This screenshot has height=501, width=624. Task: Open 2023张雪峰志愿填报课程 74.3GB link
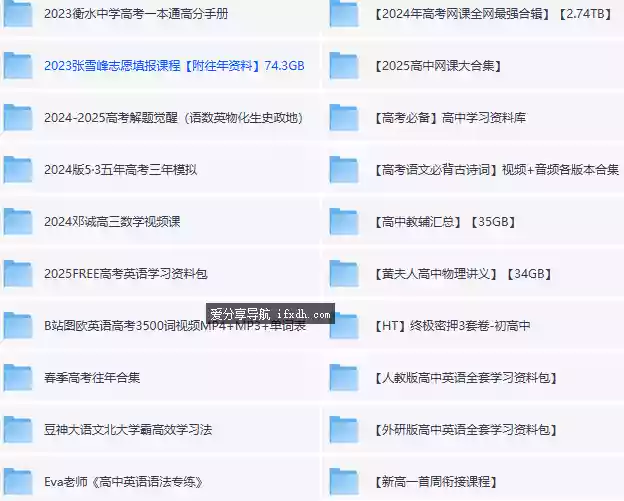pyautogui.click(x=174, y=65)
